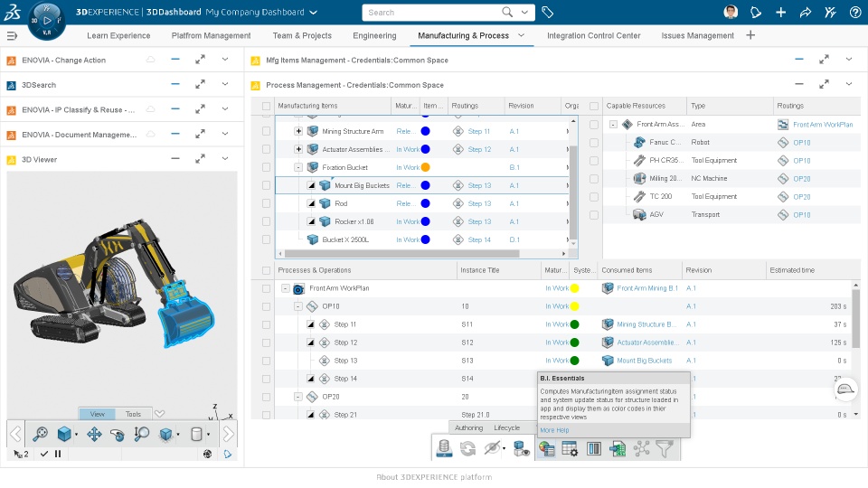This screenshot has height=488, width=868.
Task: Open the Learn Experience tab
Action: [118, 36]
